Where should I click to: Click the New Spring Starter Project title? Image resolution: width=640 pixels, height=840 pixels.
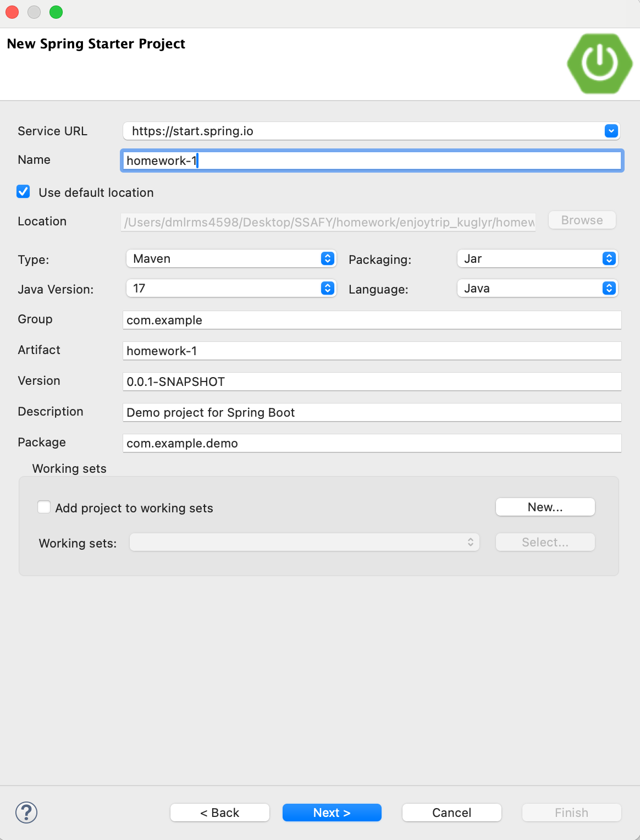pyautogui.click(x=96, y=44)
